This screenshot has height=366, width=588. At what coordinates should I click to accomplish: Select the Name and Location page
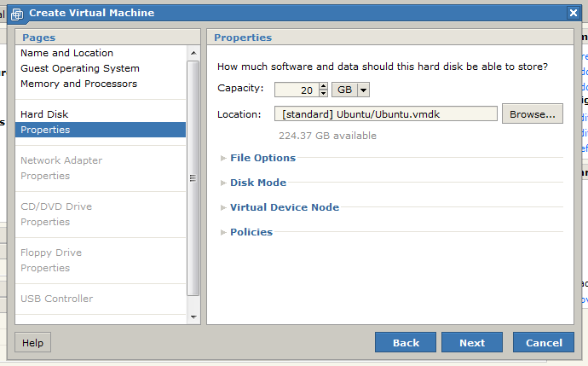(66, 53)
